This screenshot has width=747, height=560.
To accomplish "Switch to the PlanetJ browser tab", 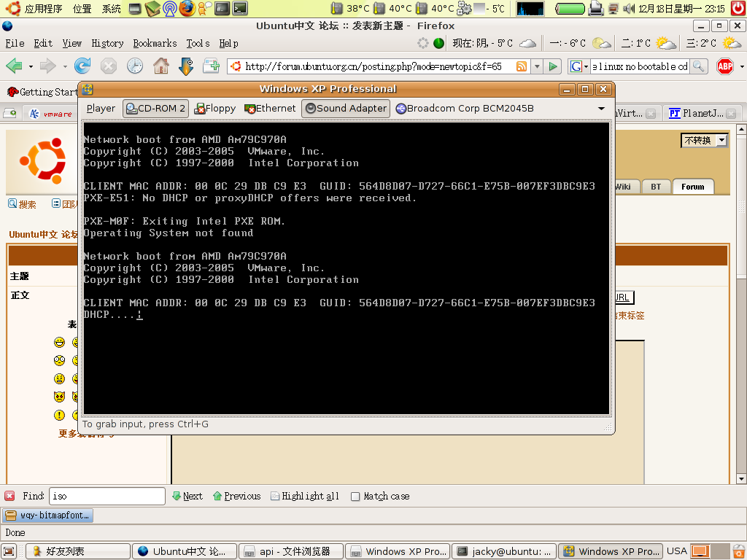I will pyautogui.click(x=702, y=113).
